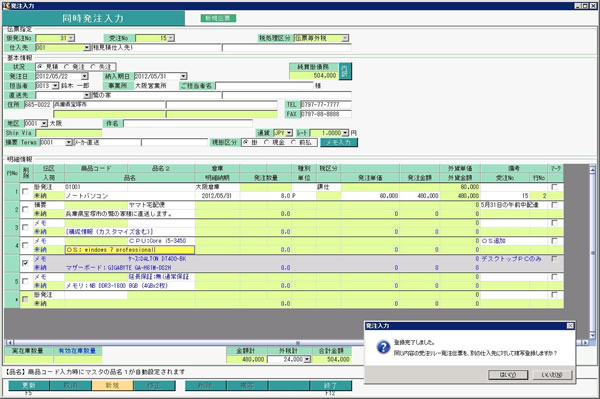Click the メモ入力 button

point(339,142)
